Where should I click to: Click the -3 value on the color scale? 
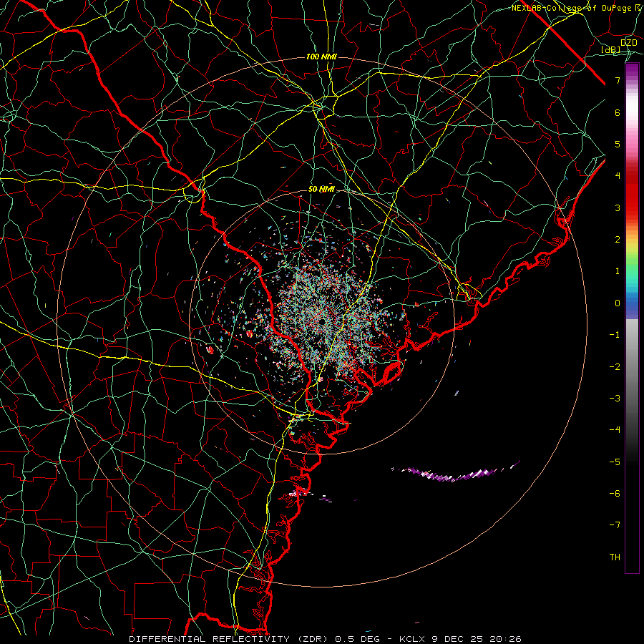(615, 399)
